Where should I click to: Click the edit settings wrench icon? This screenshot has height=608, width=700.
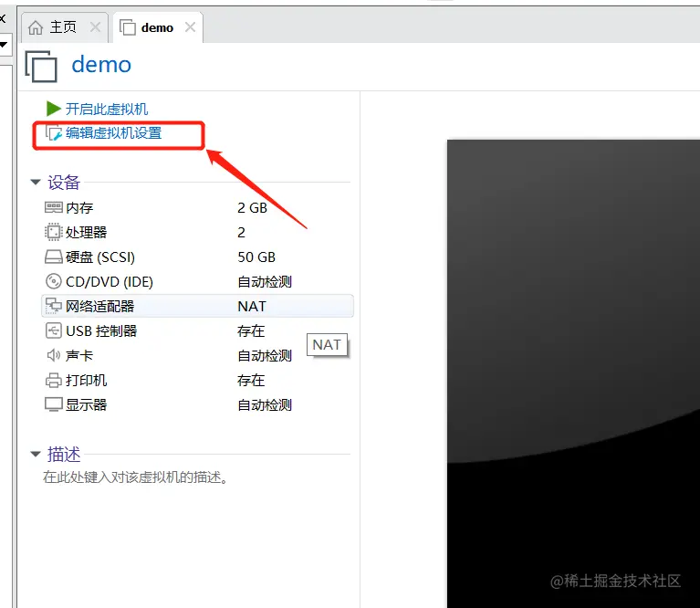(x=54, y=133)
